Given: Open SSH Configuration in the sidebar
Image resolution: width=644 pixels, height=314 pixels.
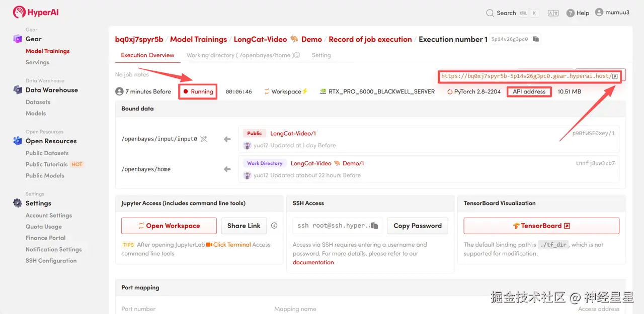Looking at the screenshot, I should pos(51,261).
